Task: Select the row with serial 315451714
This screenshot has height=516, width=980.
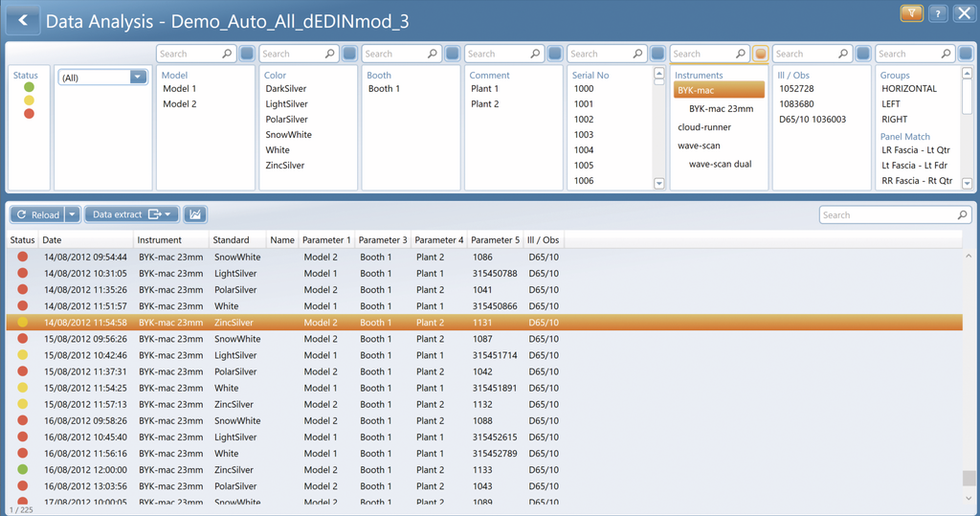Action: pyautogui.click(x=484, y=355)
